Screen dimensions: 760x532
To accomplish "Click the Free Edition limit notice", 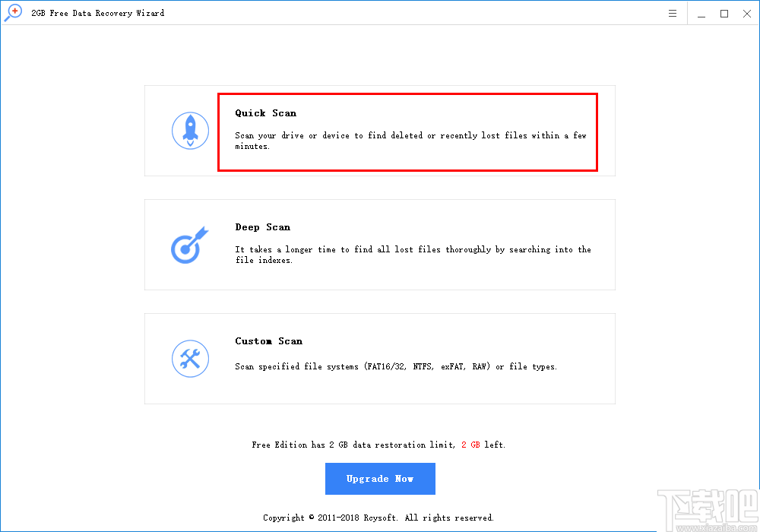I will (380, 445).
